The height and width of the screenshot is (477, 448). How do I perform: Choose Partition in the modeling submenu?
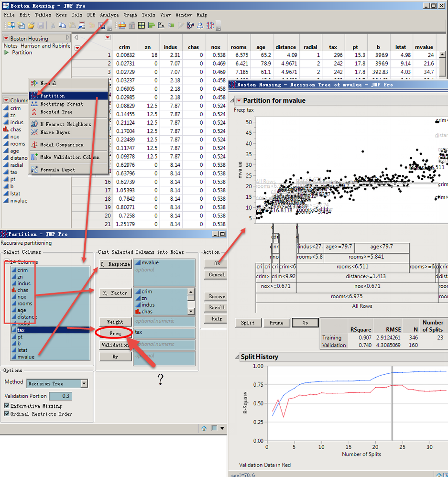coord(68,96)
